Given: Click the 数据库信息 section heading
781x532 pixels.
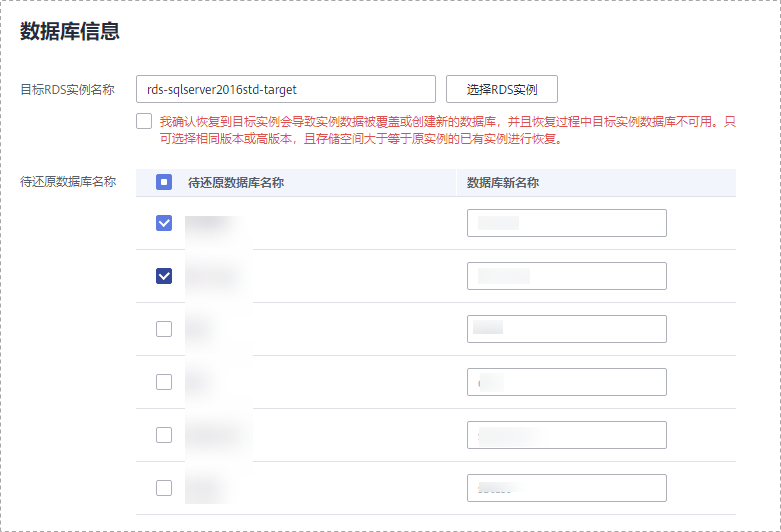Looking at the screenshot, I should coord(70,31).
